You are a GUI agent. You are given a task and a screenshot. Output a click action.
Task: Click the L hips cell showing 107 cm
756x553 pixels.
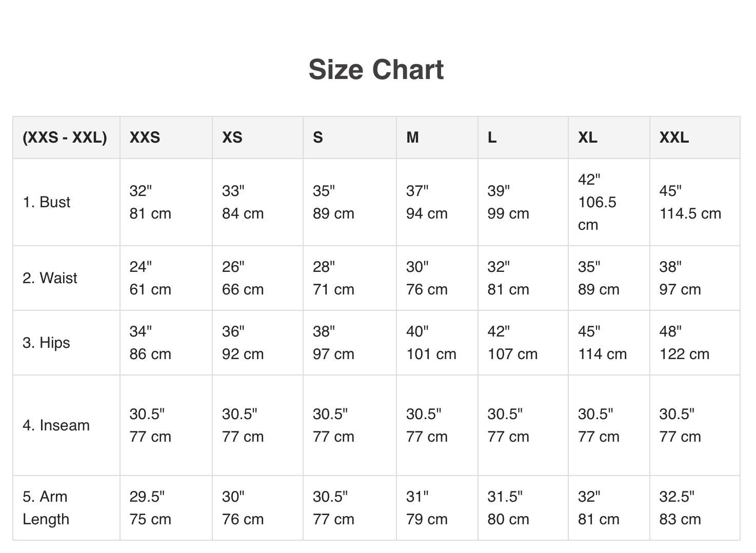(512, 343)
